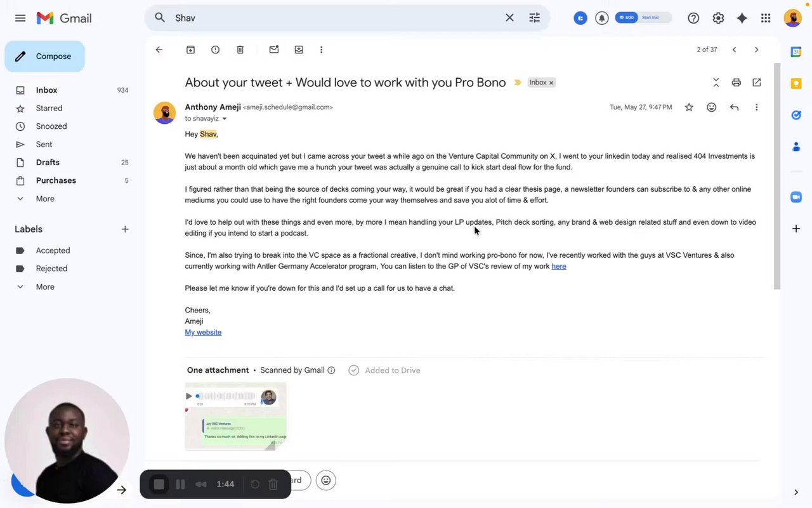Image resolution: width=812 pixels, height=508 pixels.
Task: Toggle the importance marker beside subject
Action: click(x=518, y=83)
